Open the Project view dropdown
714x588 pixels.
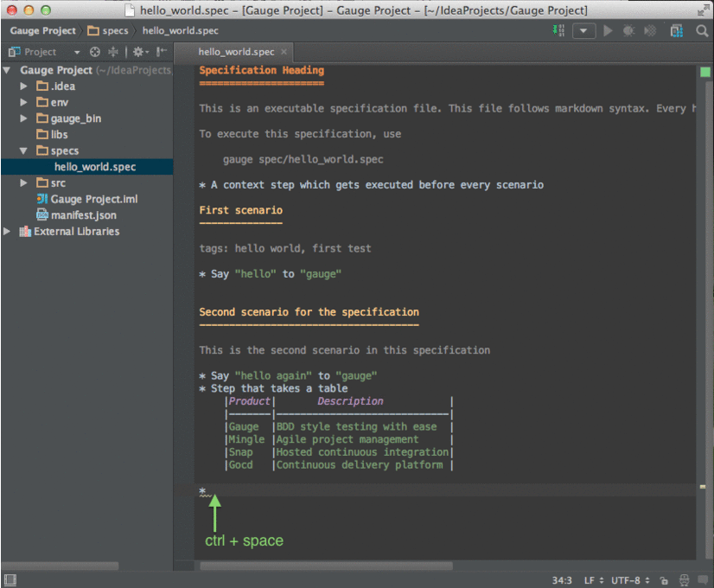77,53
